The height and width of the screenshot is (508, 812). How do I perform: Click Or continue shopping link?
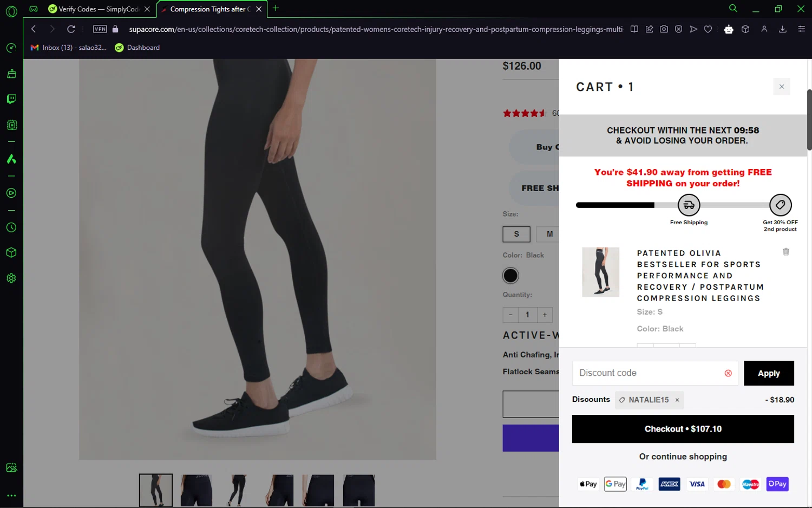click(x=683, y=457)
